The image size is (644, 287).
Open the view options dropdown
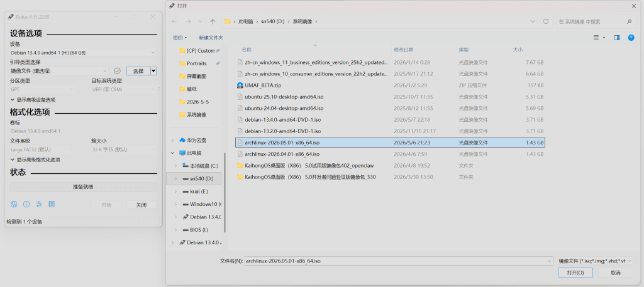pos(599,38)
